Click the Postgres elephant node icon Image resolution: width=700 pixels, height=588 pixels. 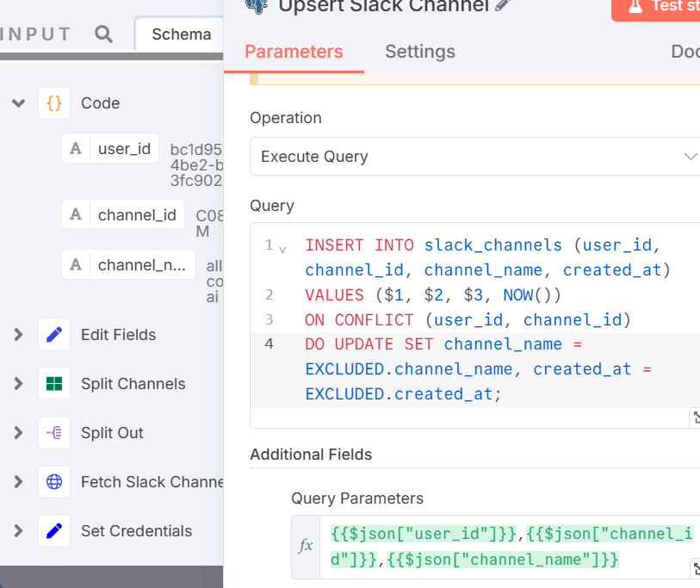pos(257,5)
